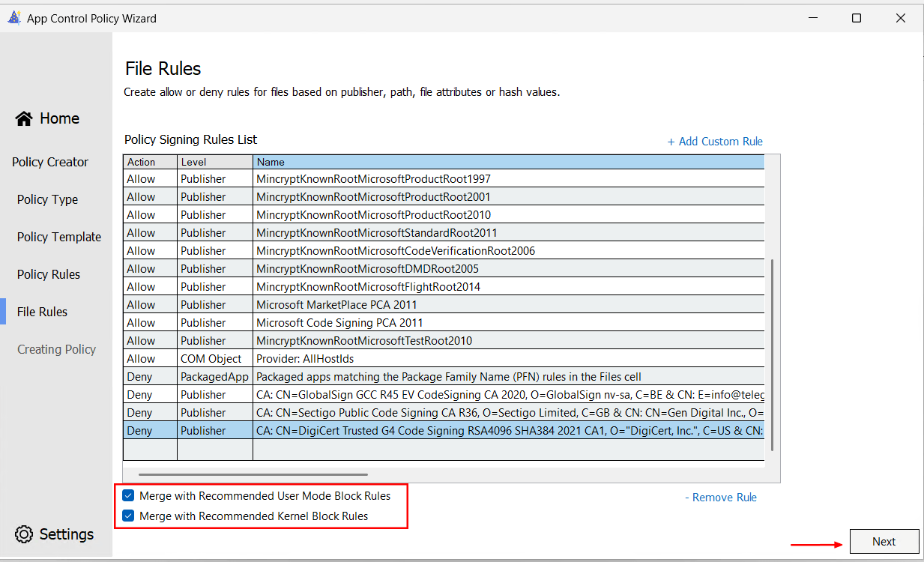Viewport: 924px width, 562px height.
Task: Select the DigiCert Trusted G4 deny rule
Action: tap(444, 431)
